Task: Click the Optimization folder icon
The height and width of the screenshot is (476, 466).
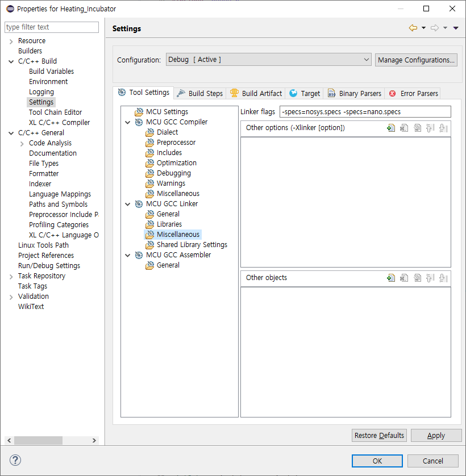Action: pos(150,163)
